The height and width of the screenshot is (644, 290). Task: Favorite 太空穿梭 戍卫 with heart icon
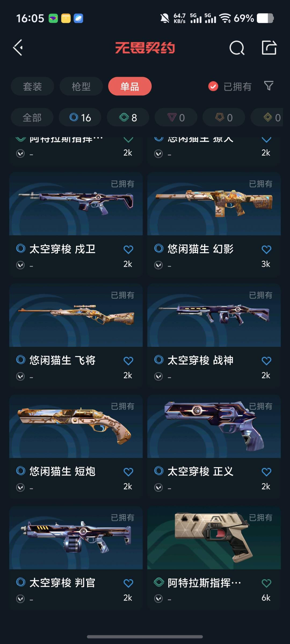pos(128,250)
